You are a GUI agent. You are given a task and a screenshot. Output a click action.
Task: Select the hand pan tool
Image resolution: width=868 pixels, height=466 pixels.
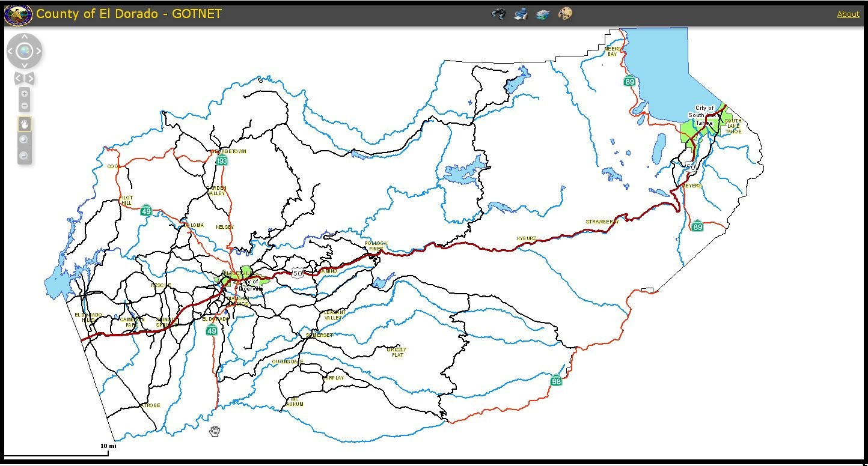(x=24, y=124)
